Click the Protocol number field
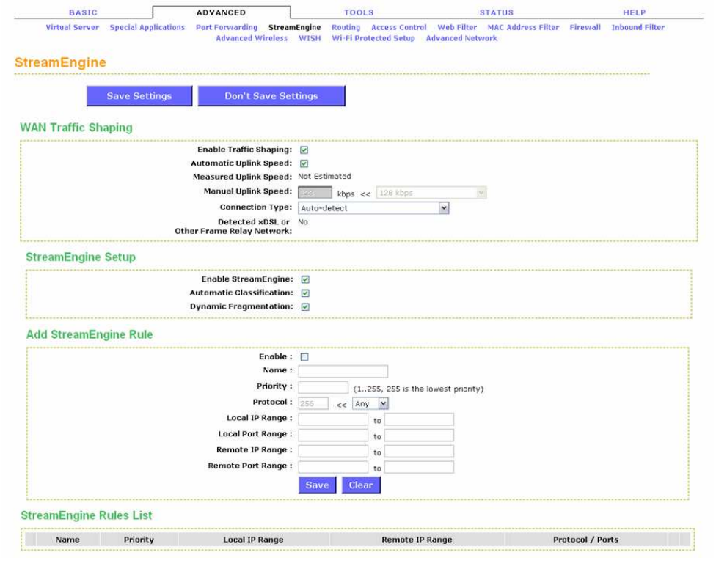 (313, 403)
